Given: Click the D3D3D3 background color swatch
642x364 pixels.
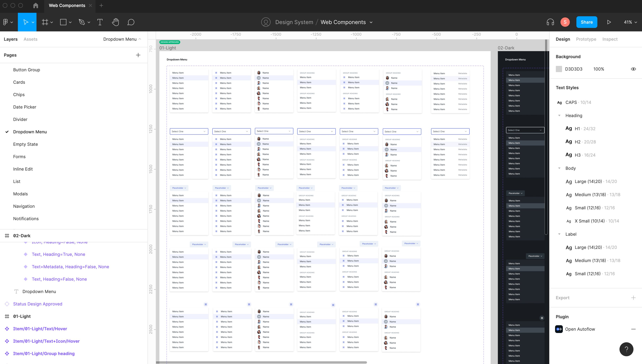Looking at the screenshot, I should click(559, 69).
